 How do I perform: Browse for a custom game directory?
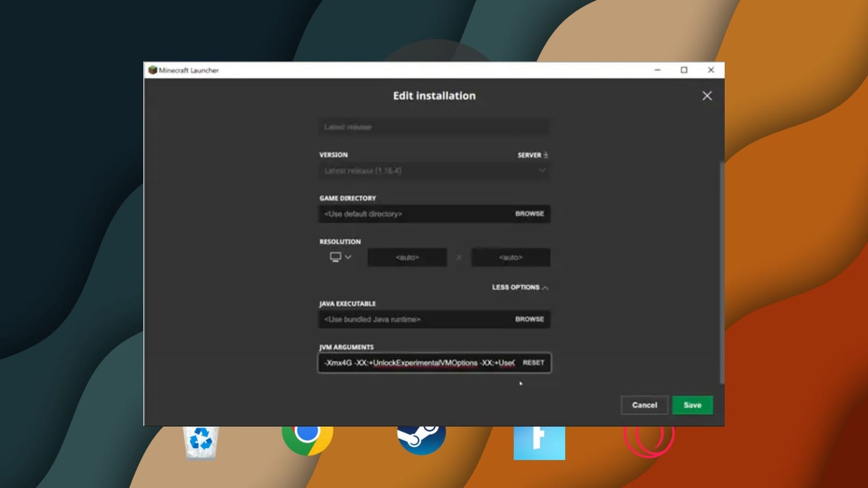click(x=529, y=214)
